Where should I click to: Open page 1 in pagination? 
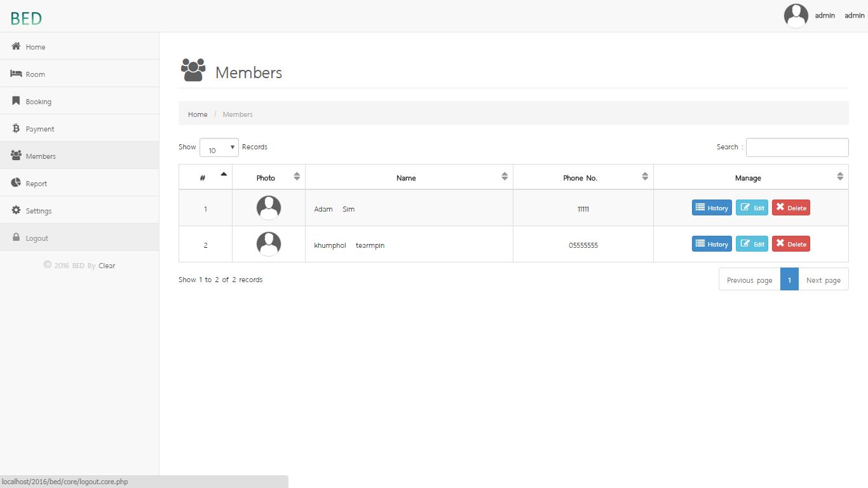point(789,280)
